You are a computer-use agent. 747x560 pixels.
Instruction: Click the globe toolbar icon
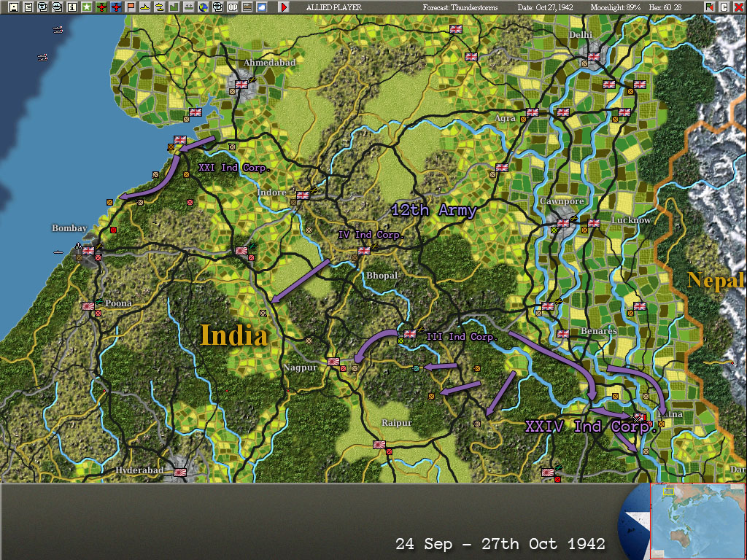[x=203, y=7]
